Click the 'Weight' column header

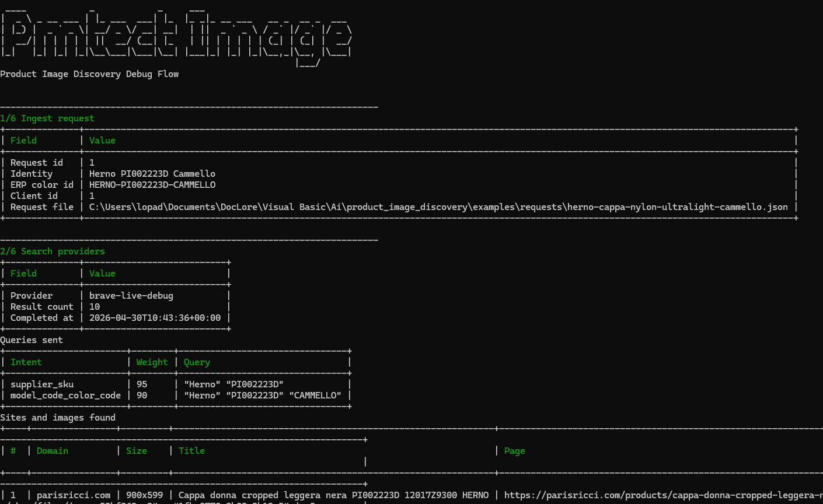pyautogui.click(x=152, y=362)
